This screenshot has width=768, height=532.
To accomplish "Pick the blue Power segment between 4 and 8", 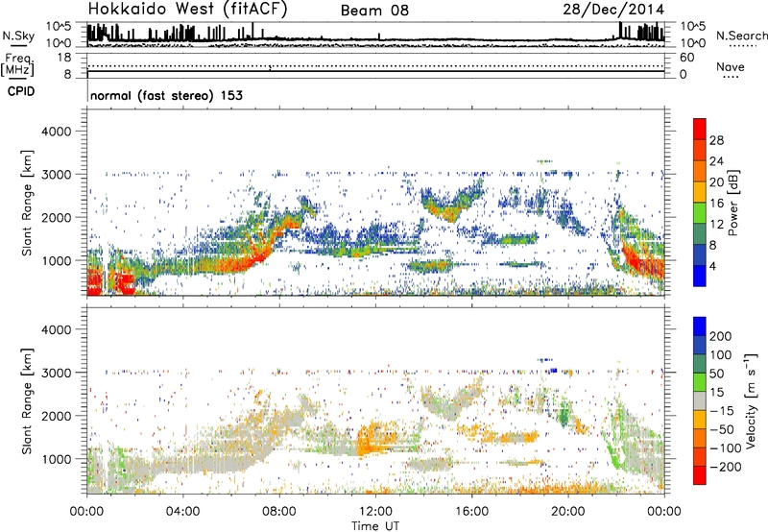I will tap(700, 255).
